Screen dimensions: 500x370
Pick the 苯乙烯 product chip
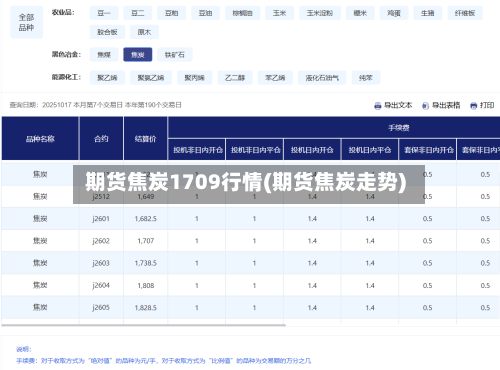click(x=275, y=78)
